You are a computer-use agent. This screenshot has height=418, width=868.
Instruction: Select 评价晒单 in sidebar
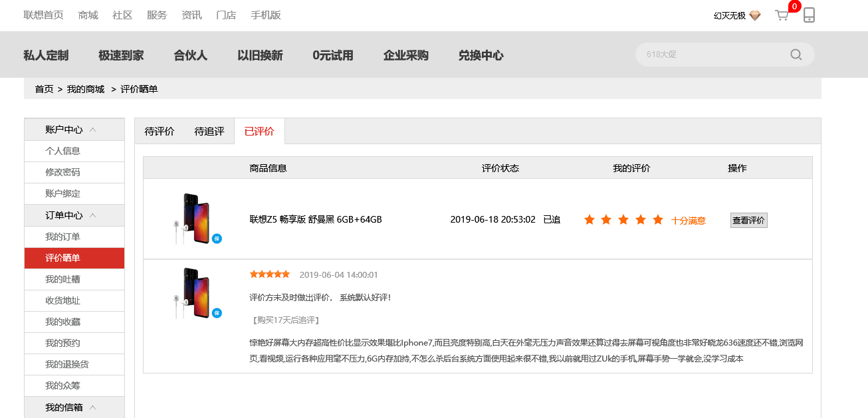click(74, 258)
